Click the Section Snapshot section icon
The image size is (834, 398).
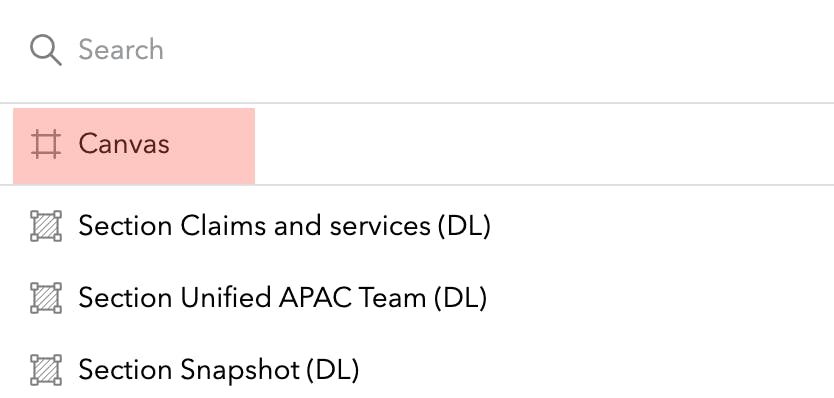pyautogui.click(x=46, y=370)
